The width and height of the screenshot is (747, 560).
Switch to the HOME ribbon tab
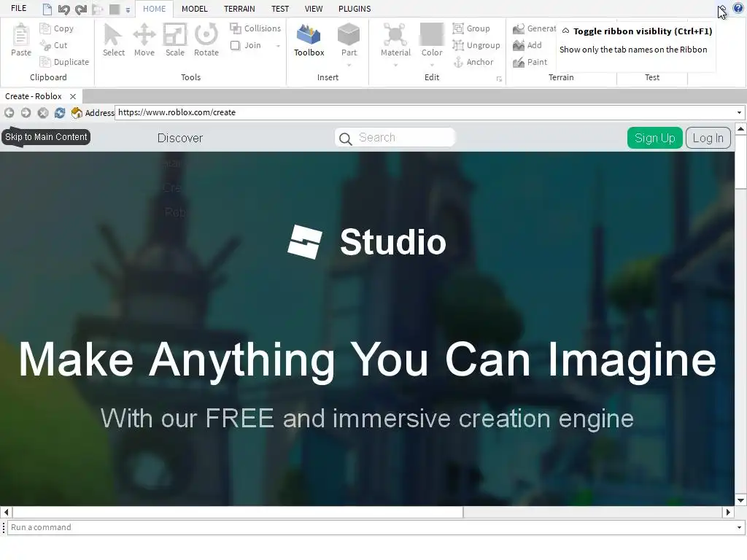coord(155,9)
